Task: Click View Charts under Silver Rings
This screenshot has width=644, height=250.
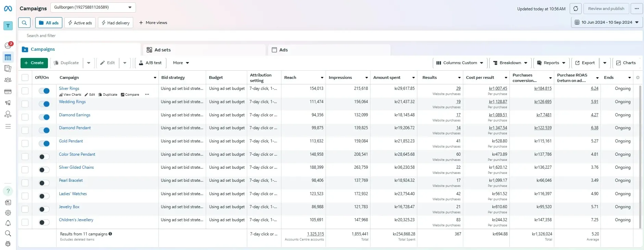Action: tap(70, 95)
